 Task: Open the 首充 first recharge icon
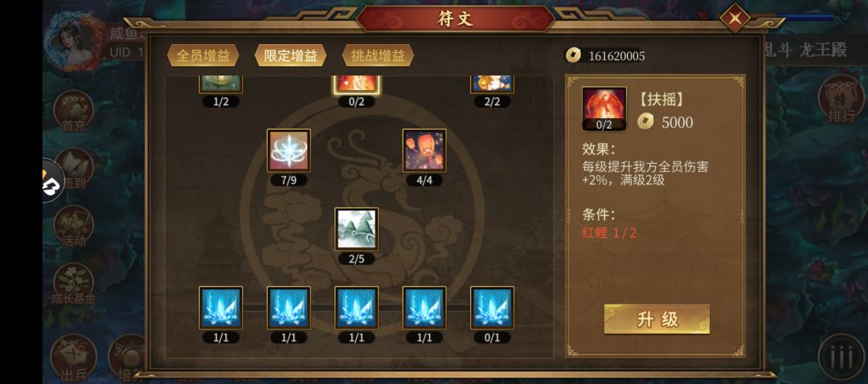pos(74,111)
